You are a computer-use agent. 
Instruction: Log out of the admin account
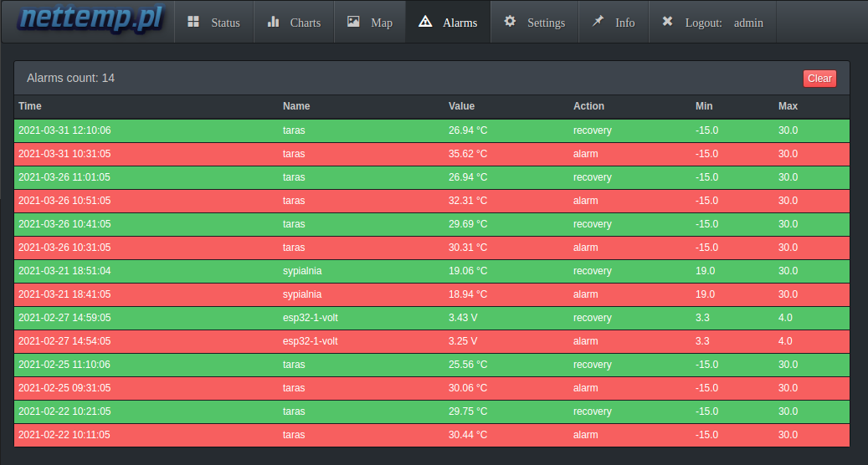click(x=713, y=22)
